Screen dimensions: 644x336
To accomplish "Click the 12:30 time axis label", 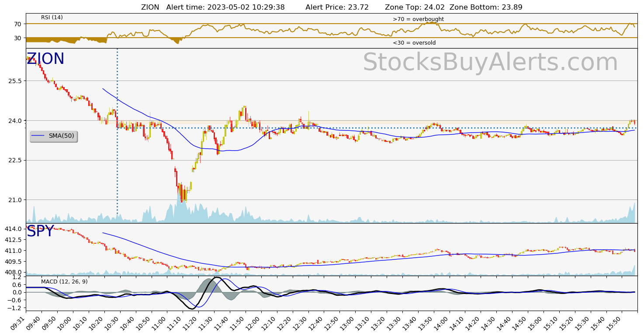I will click(x=300, y=323).
